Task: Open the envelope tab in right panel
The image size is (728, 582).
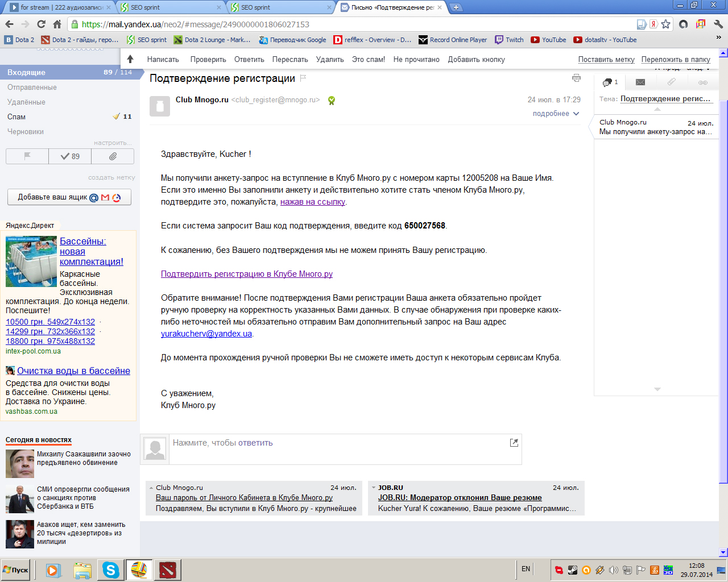Action: [640, 82]
